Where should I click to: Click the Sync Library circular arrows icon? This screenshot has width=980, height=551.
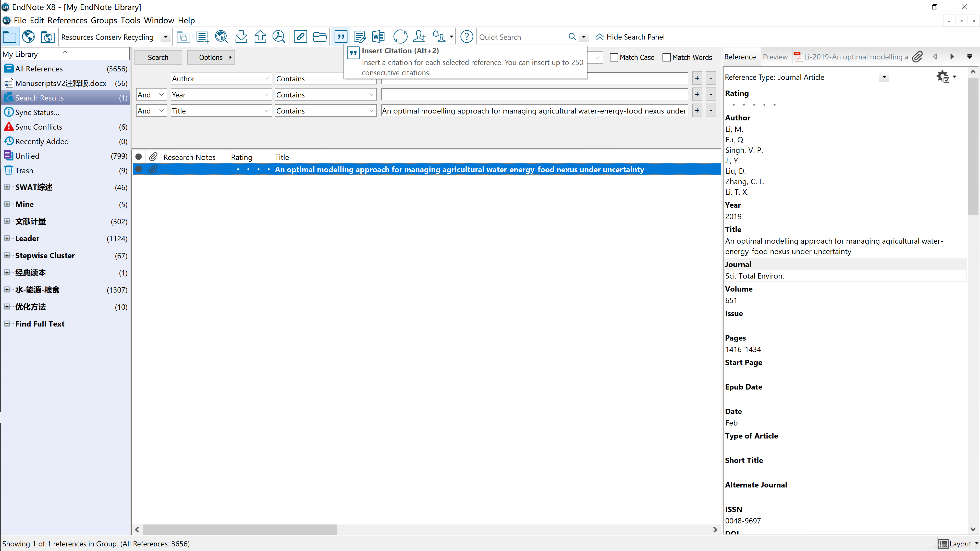tap(400, 37)
